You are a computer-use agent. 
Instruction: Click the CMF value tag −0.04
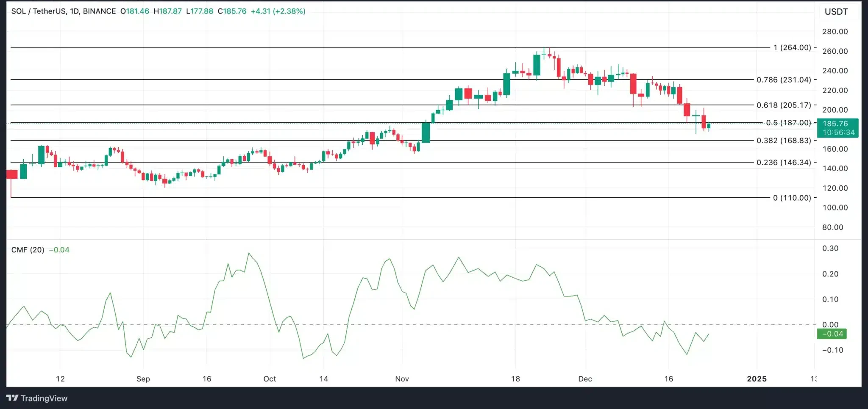pyautogui.click(x=832, y=334)
